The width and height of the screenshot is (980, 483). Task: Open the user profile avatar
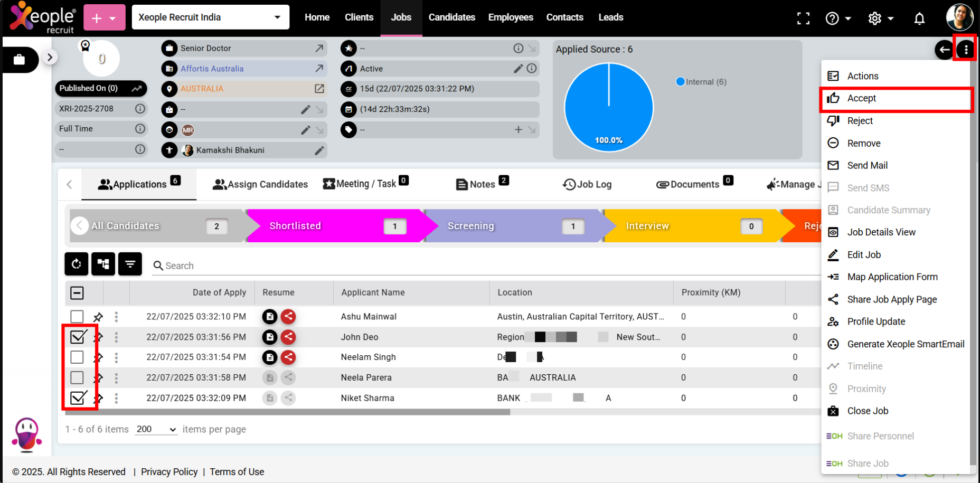coord(959,17)
